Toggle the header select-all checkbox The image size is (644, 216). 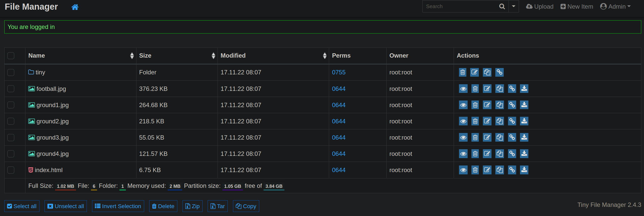[11, 56]
